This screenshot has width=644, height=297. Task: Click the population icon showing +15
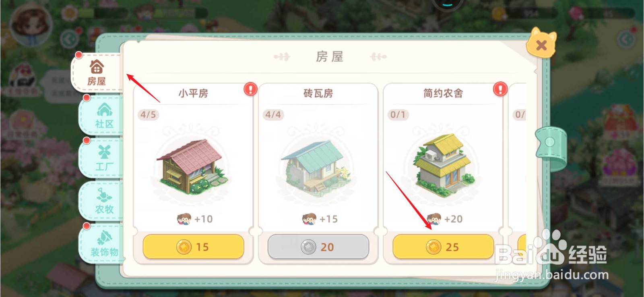click(309, 219)
